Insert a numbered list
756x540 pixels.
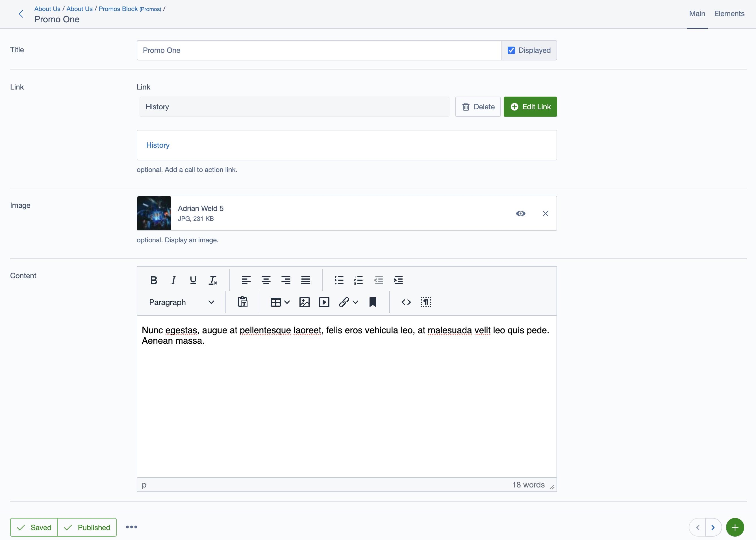pyautogui.click(x=358, y=280)
